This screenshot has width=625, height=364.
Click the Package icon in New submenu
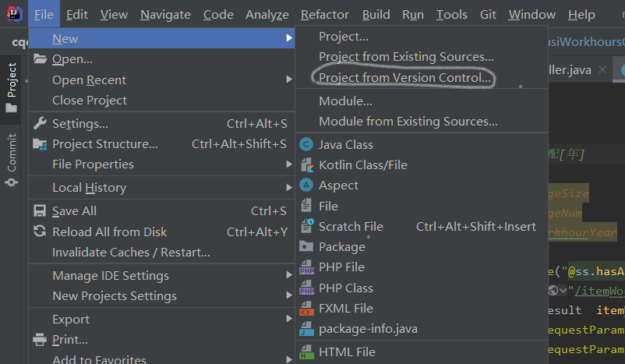tap(306, 246)
